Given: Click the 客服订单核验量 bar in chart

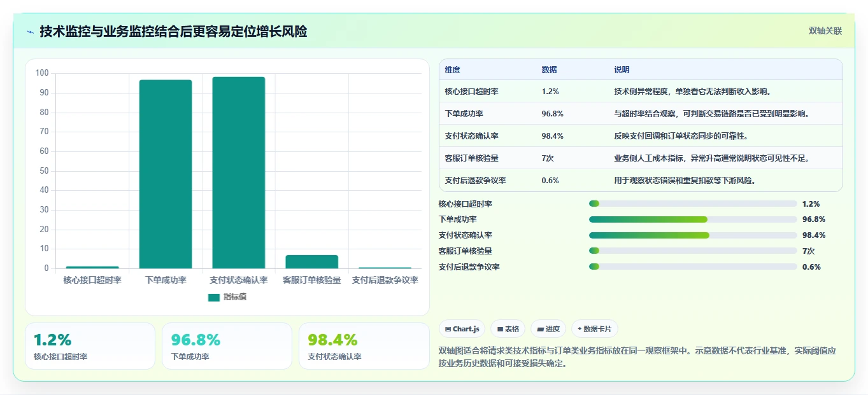Looking at the screenshot, I should click(x=312, y=262).
